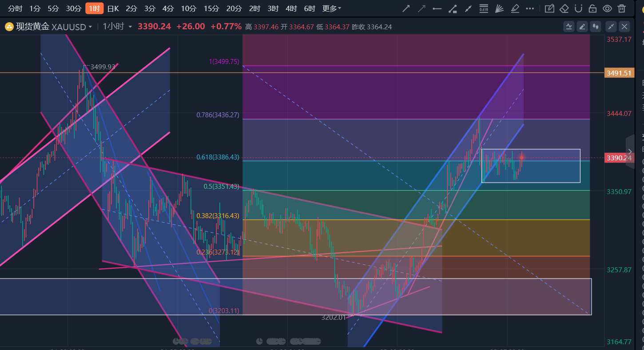Screen dimensions: 644x350
Task: Click the header price 3390.24 value
Action: [x=154, y=27]
